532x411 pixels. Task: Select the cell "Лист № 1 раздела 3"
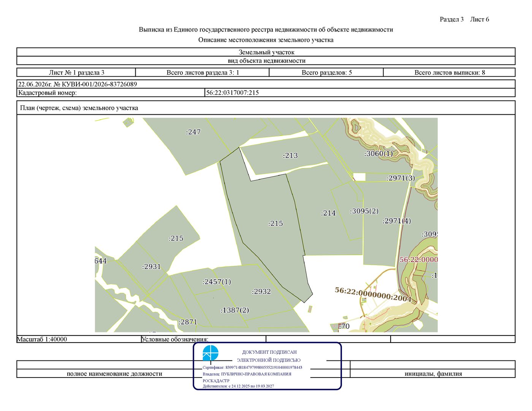[76, 73]
